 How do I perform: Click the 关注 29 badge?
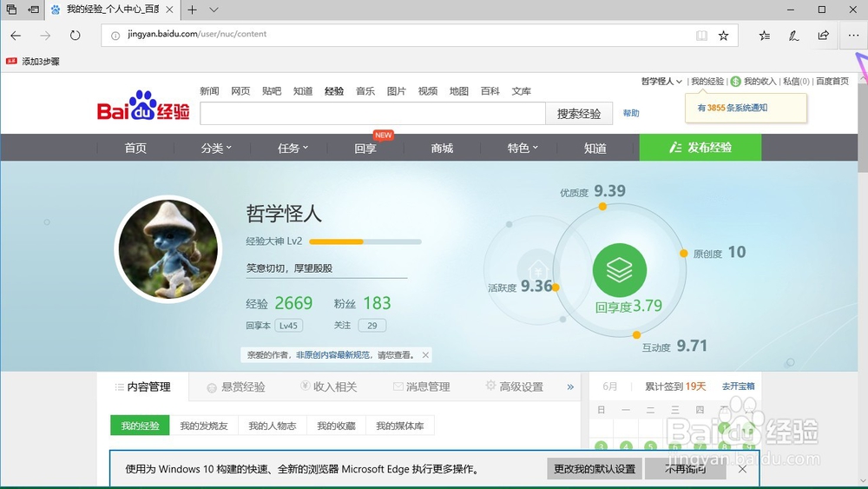pos(372,326)
